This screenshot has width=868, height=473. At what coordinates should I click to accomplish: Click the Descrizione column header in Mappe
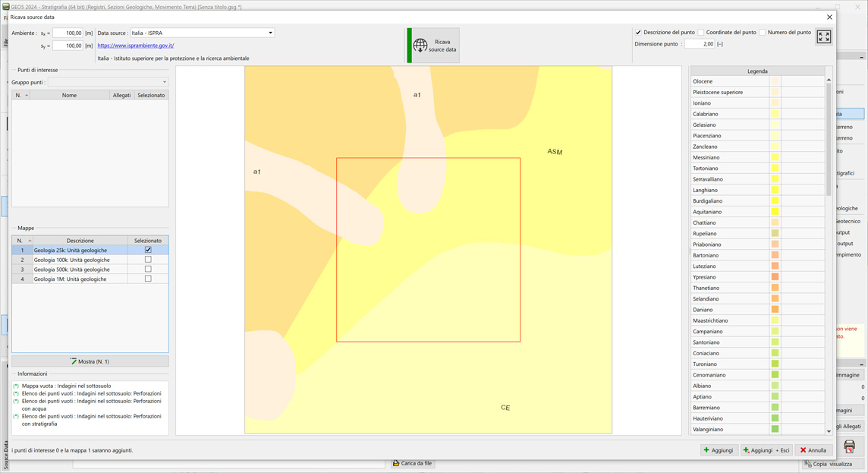80,241
